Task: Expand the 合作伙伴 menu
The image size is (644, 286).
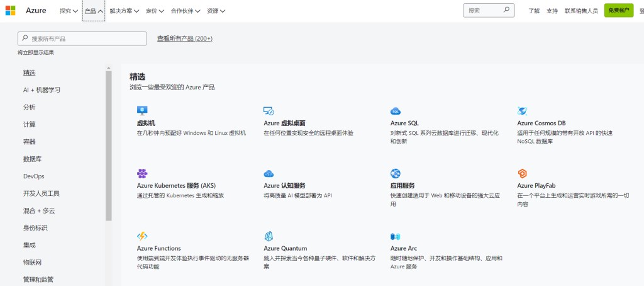Action: 186,11
